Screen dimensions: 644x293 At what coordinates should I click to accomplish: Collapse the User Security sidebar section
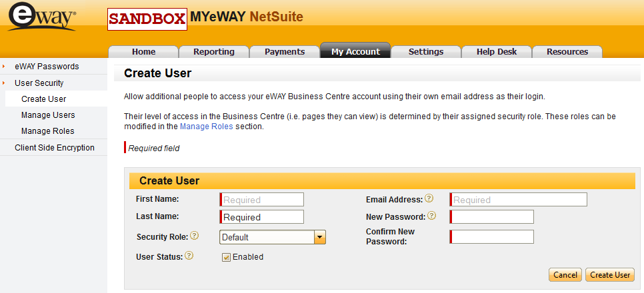click(39, 83)
